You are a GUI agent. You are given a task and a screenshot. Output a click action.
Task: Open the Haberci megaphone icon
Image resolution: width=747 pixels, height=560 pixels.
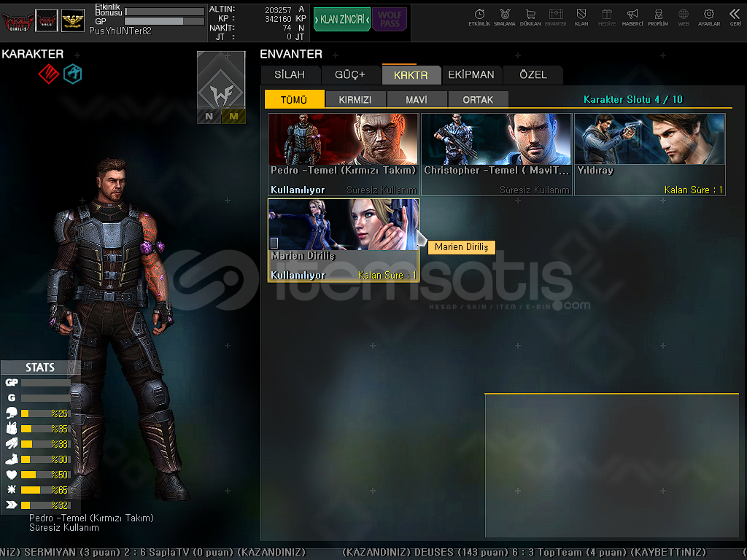tap(632, 17)
